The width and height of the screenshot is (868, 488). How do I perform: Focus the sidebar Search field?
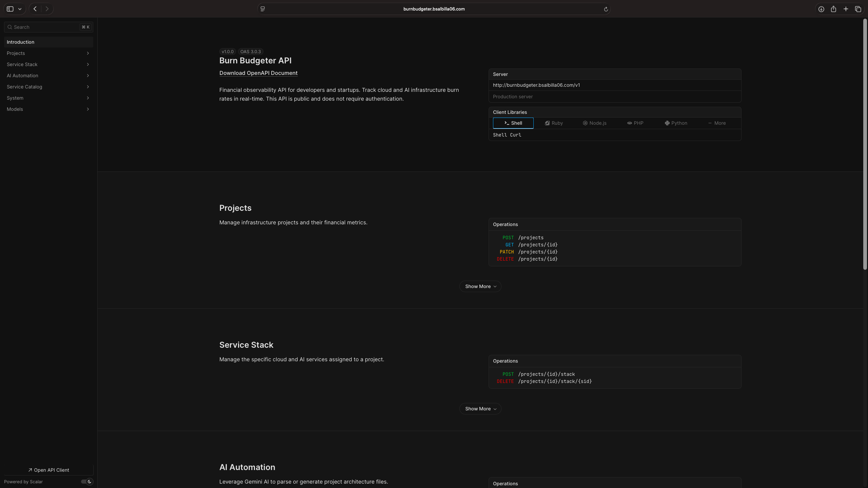coord(46,27)
